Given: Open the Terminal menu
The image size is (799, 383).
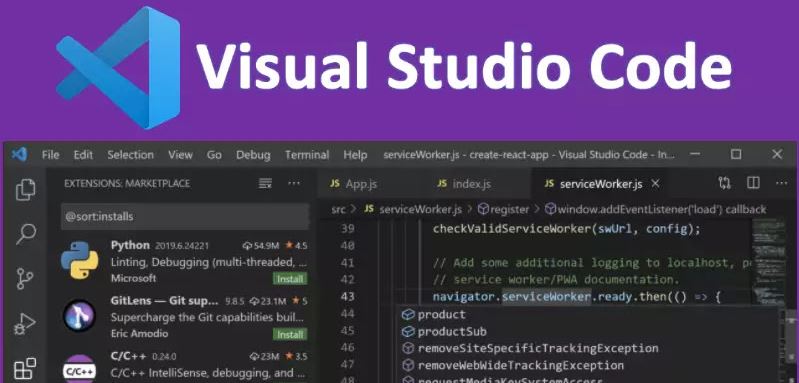Looking at the screenshot, I should [307, 154].
